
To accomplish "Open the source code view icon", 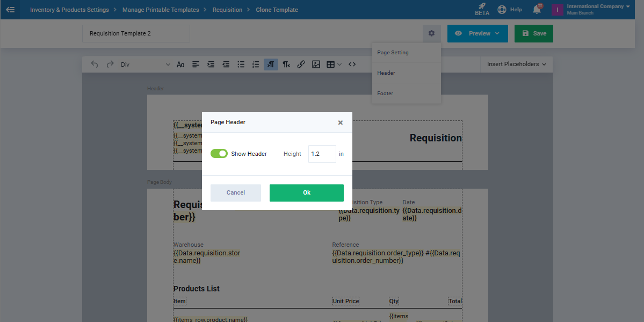I will 352,65.
